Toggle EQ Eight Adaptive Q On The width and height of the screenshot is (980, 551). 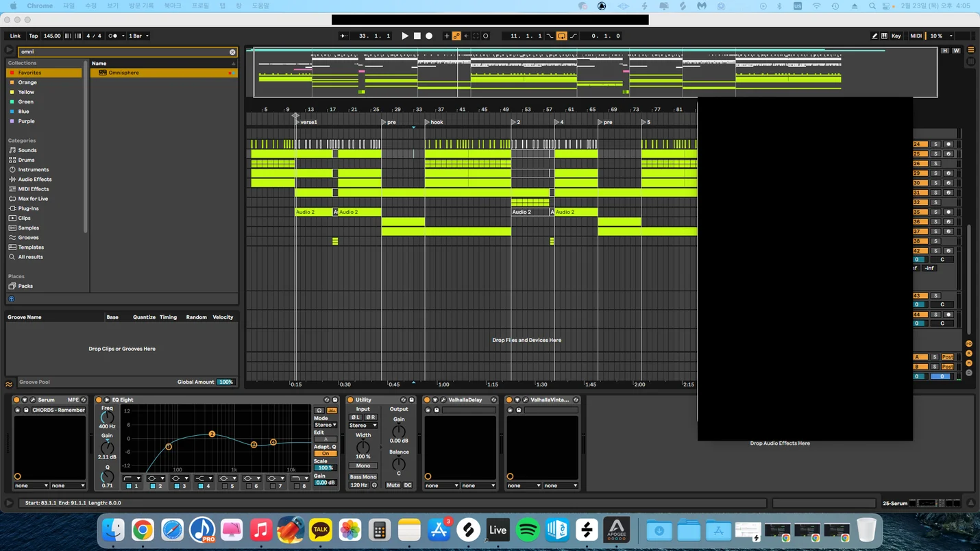(x=326, y=454)
